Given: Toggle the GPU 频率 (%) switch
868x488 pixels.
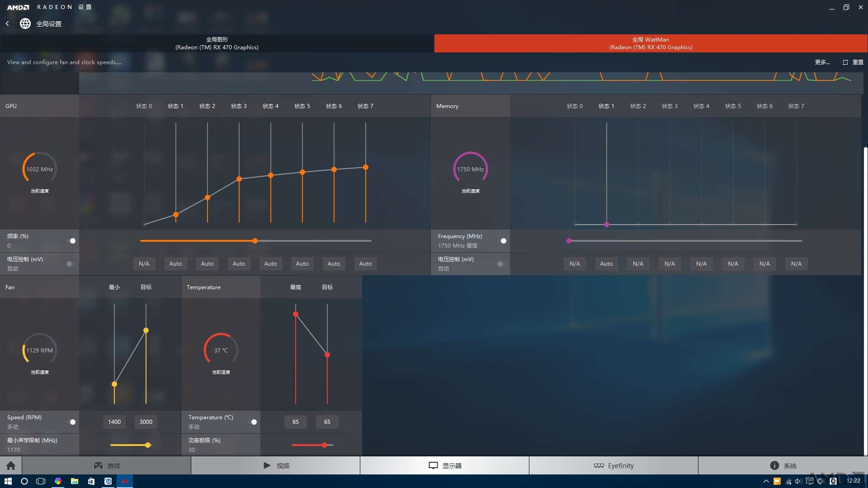Looking at the screenshot, I should tap(71, 241).
